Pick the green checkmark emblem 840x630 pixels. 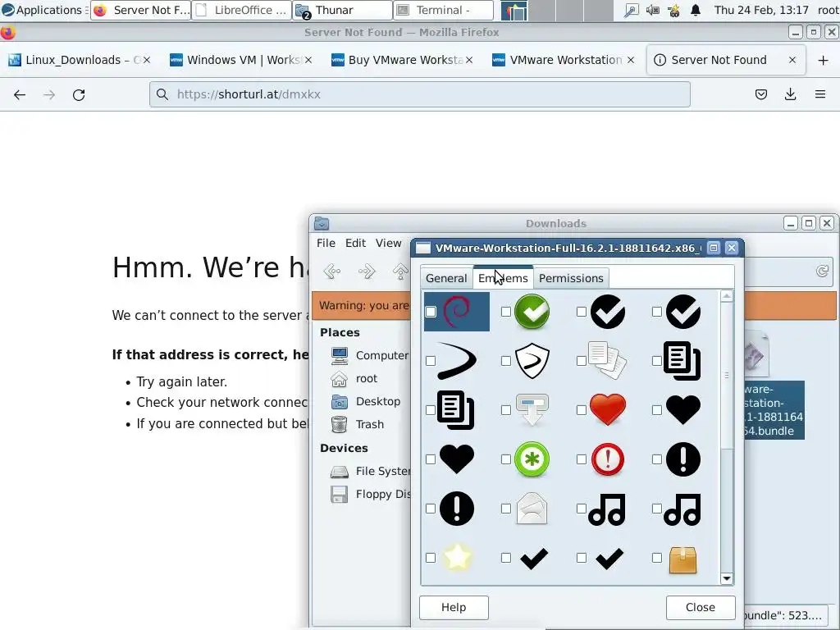(532, 311)
